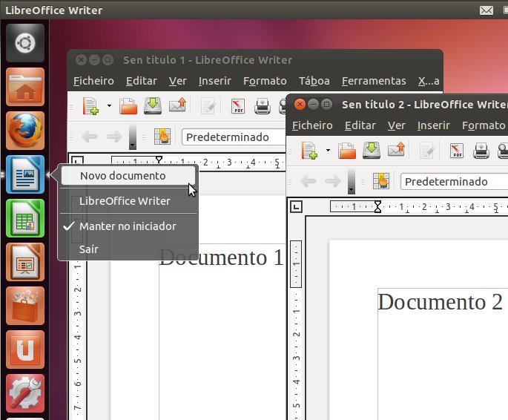Image resolution: width=508 pixels, height=420 pixels.
Task: Click vertical ruler in Sen título 2 window
Action: point(296,330)
